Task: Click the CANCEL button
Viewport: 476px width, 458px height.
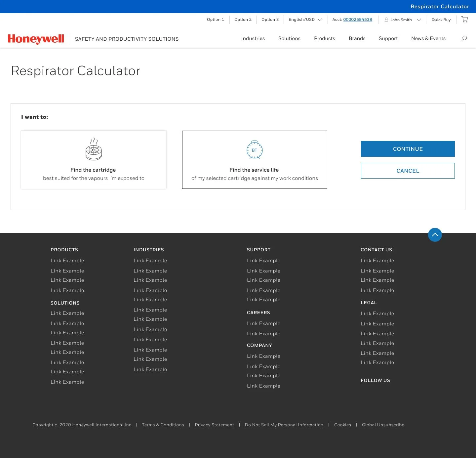Action: [408, 171]
